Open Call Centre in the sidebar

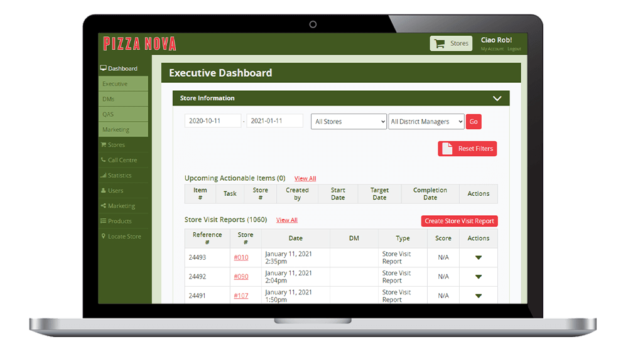122,160
